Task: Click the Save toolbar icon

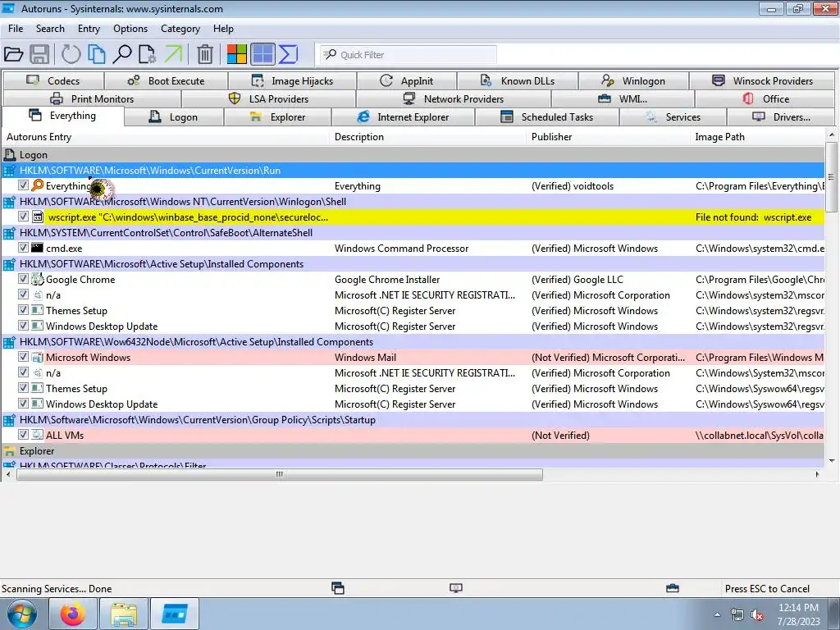Action: tap(39, 55)
